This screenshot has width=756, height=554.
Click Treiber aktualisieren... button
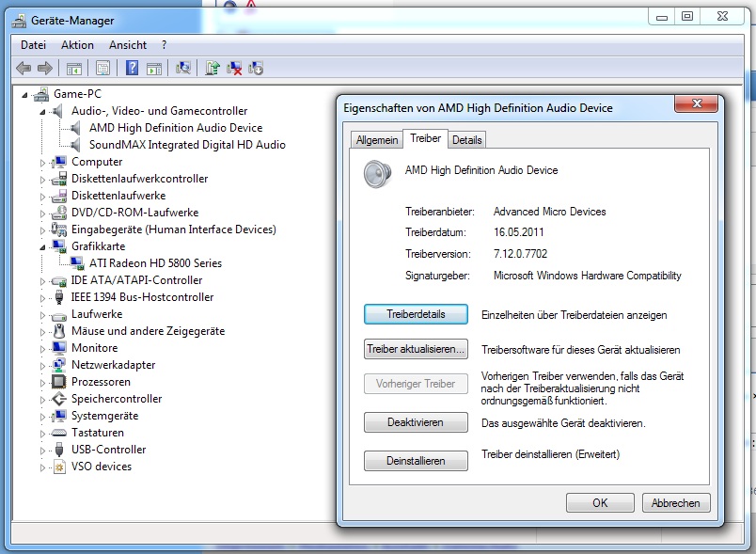coord(416,349)
